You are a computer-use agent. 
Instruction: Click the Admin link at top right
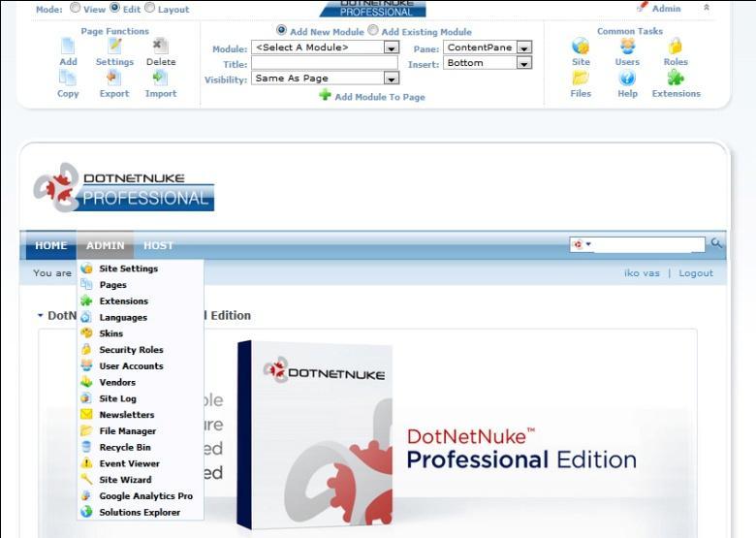pos(666,8)
